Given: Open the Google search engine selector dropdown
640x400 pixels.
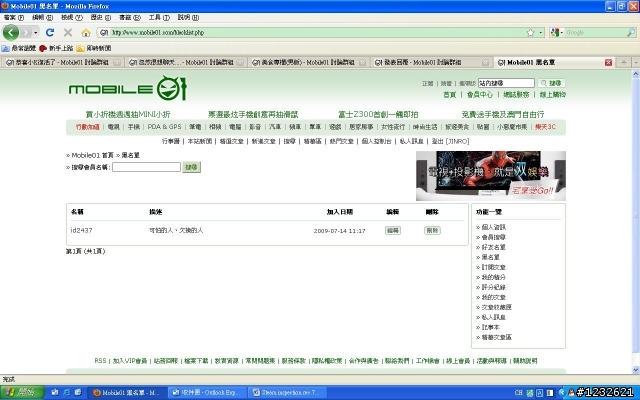Looking at the screenshot, I should pyautogui.click(x=557, y=33).
